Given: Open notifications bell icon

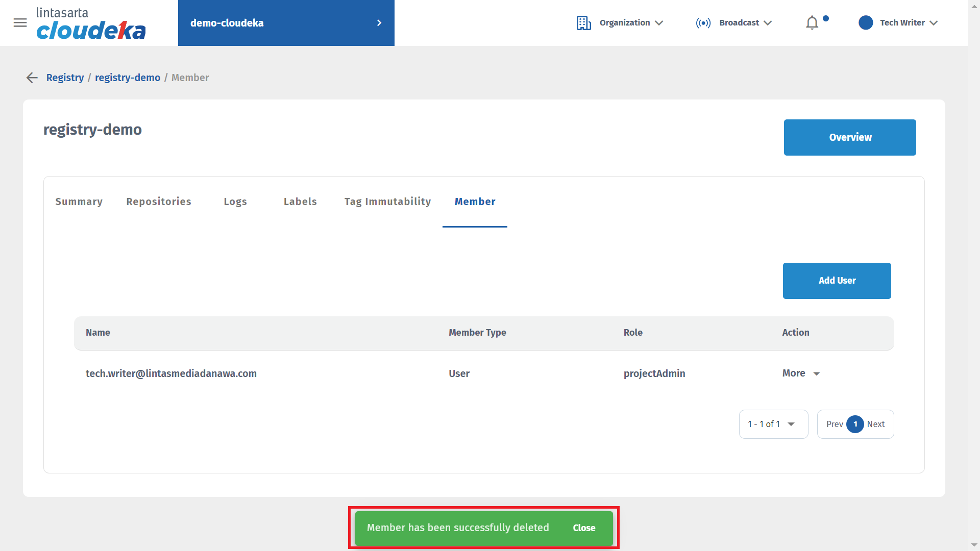Looking at the screenshot, I should click(x=812, y=23).
